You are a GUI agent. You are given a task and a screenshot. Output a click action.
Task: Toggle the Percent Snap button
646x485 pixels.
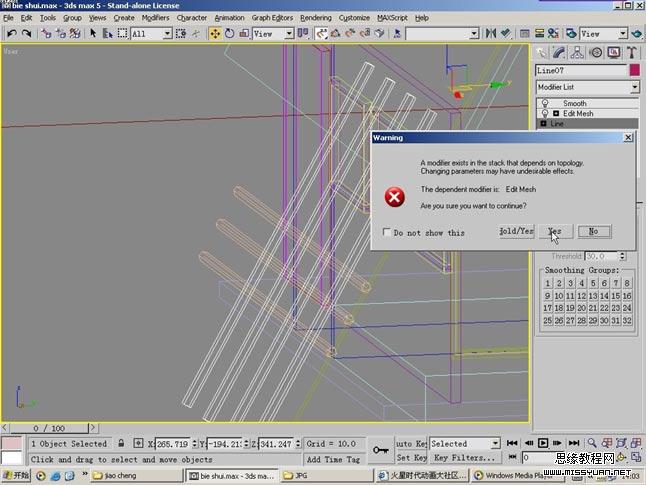350,33
